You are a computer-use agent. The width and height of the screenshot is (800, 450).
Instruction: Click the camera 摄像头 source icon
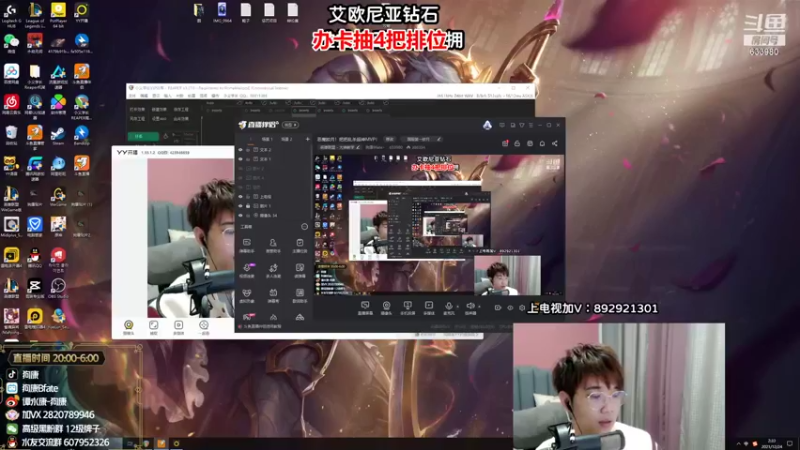[386, 306]
